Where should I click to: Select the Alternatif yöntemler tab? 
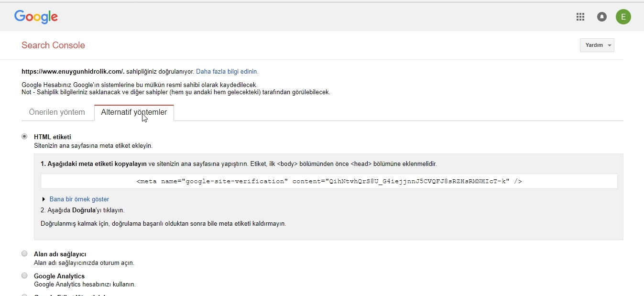(x=134, y=112)
